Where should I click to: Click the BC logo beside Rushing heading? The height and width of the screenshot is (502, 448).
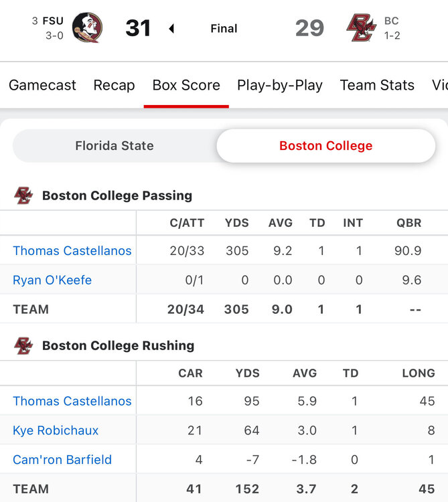pyautogui.click(x=23, y=345)
